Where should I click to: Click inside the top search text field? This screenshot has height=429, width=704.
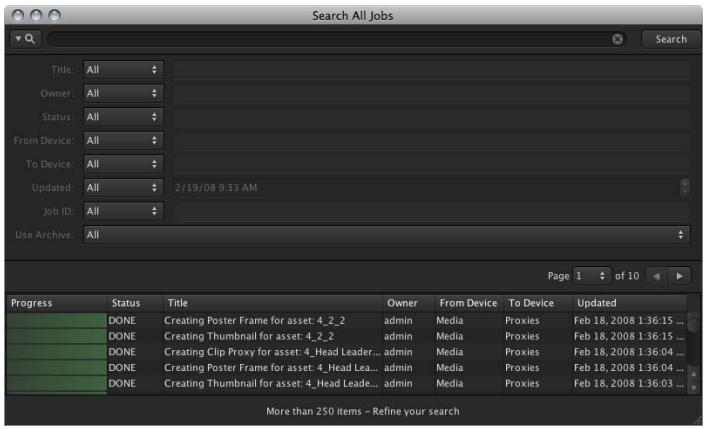[330, 39]
